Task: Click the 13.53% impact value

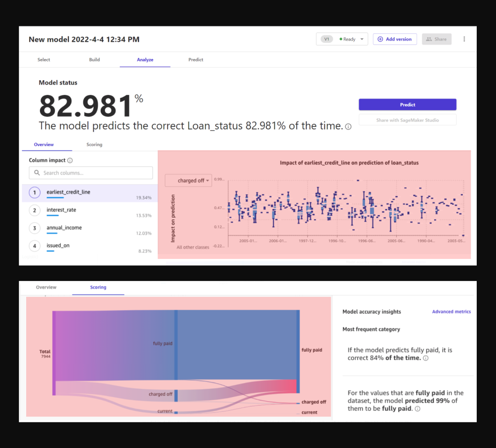Action: 144,215
